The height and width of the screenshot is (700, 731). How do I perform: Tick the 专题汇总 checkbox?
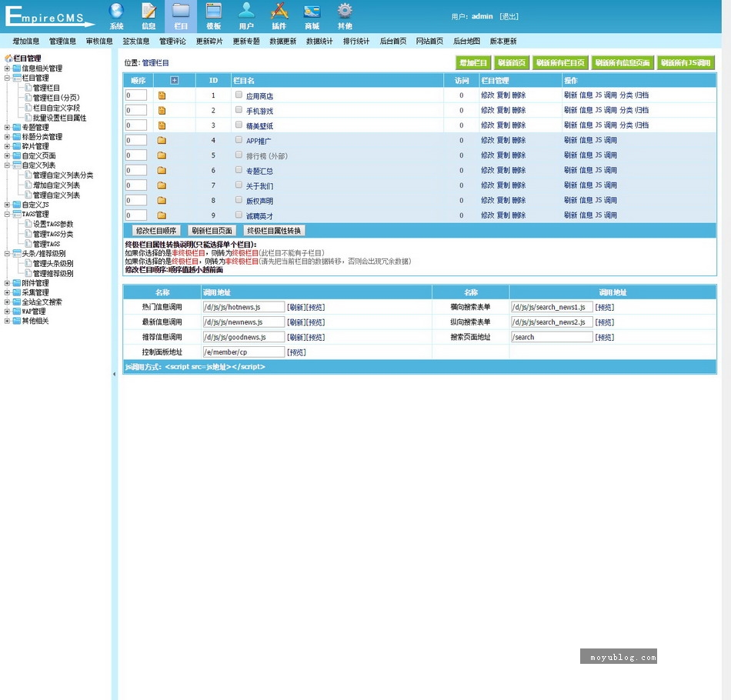[x=239, y=170]
